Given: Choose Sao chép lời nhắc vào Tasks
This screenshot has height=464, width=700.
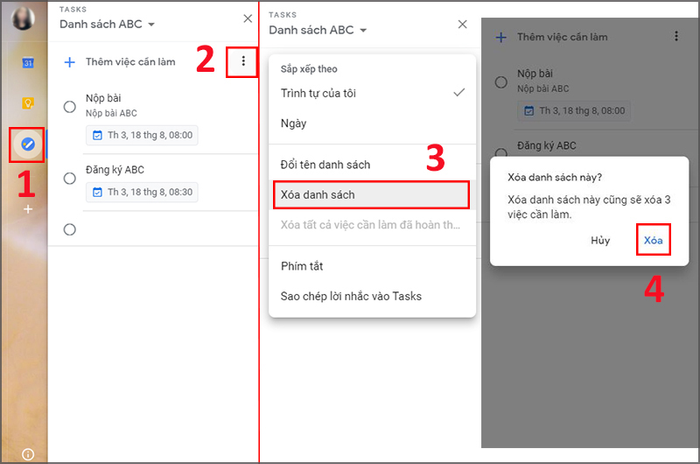Looking at the screenshot, I should 372,296.
